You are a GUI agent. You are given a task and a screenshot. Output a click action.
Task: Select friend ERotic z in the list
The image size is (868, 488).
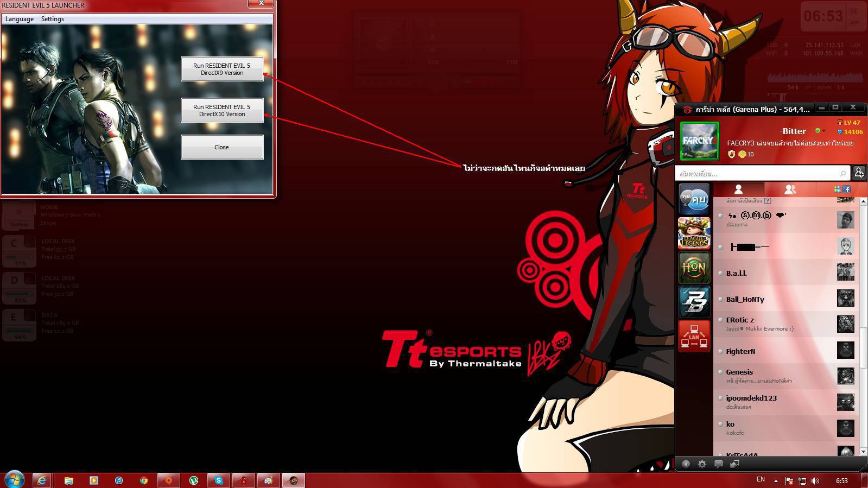click(x=786, y=324)
